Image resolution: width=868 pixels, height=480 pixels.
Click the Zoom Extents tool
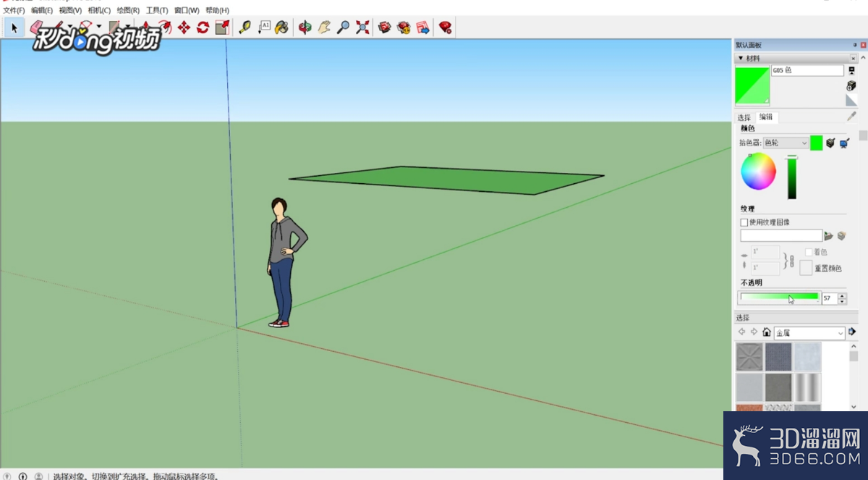tap(362, 28)
